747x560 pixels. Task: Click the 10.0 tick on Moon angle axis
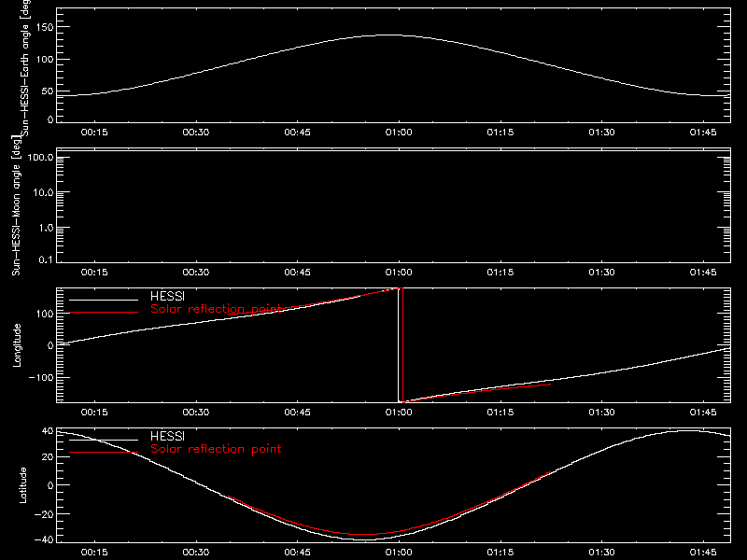43,192
